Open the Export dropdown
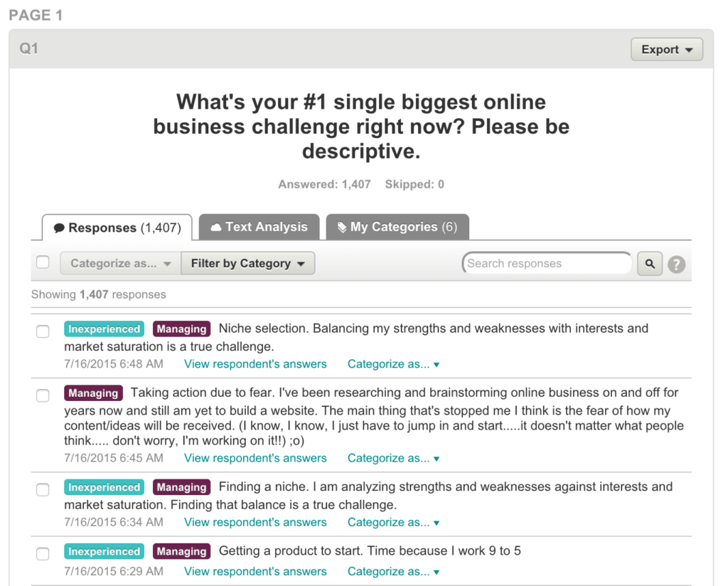 pos(667,49)
